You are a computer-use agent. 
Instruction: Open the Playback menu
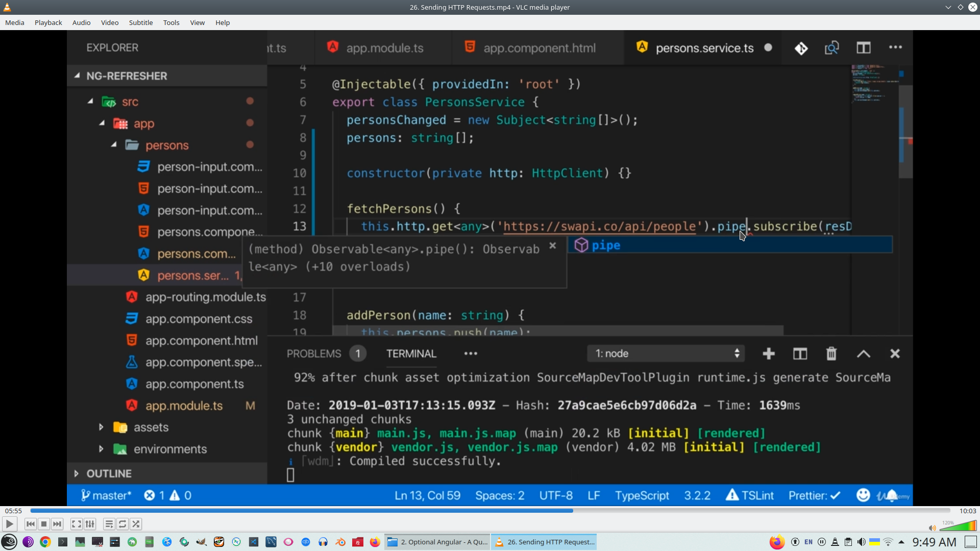tap(48, 22)
